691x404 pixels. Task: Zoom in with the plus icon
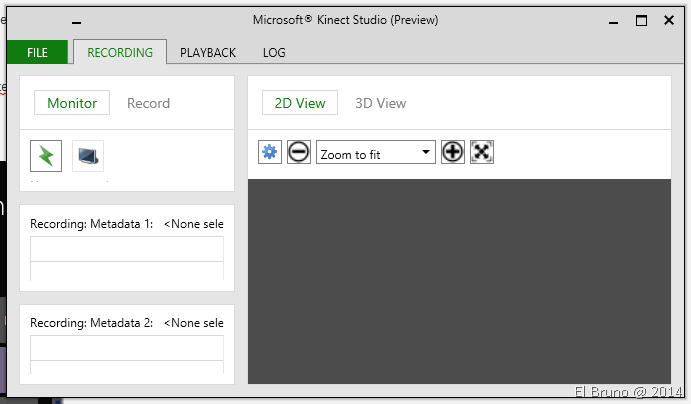453,152
